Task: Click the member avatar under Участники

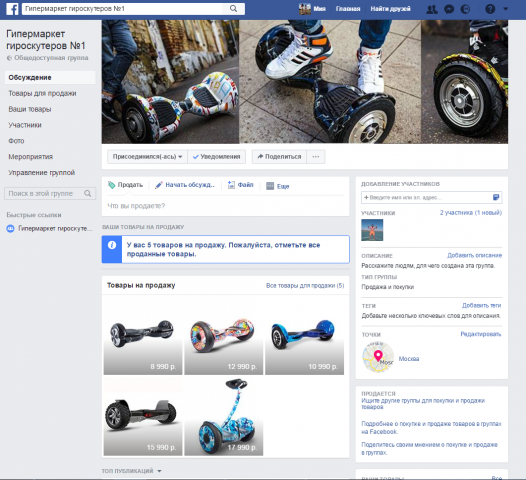Action: [372, 230]
